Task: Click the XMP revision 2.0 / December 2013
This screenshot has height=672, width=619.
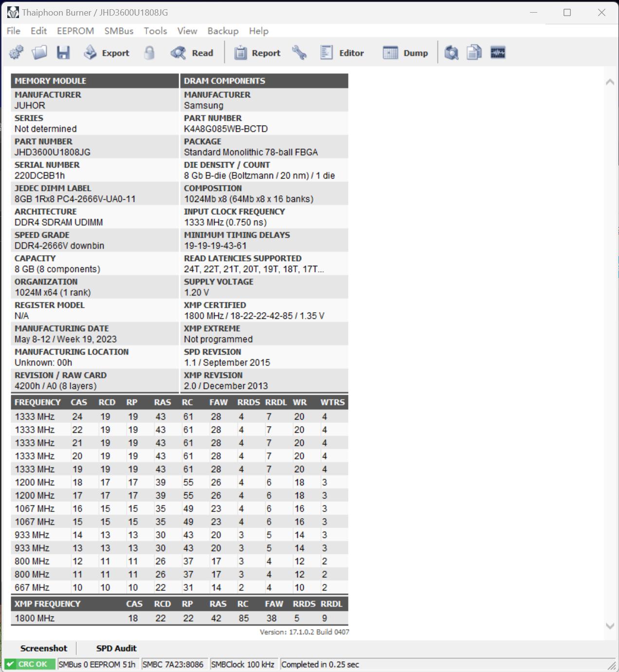Action: click(x=226, y=386)
